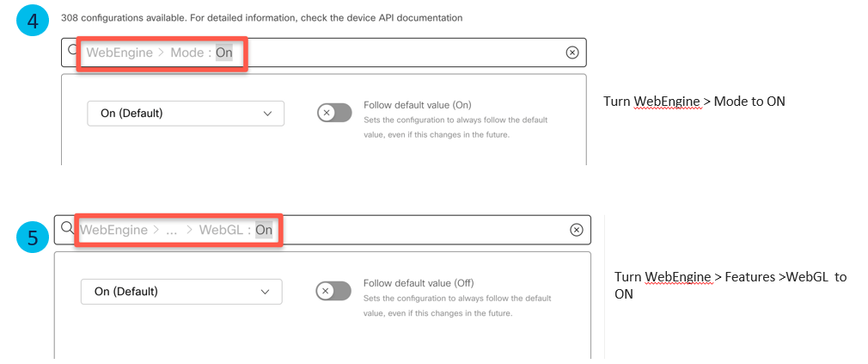Select WebEngine breadcrumb in the Mode search
868x364 pixels.
tap(119, 52)
